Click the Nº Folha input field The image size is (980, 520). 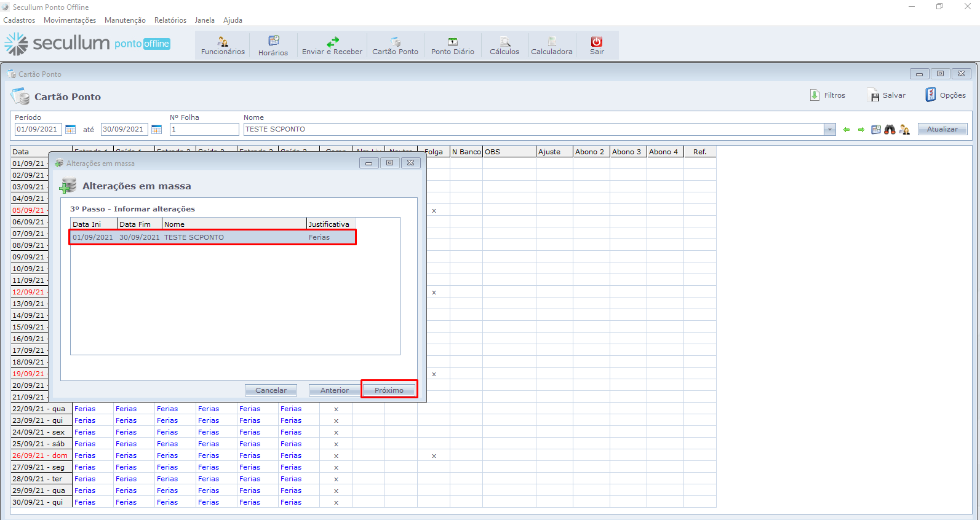204,130
